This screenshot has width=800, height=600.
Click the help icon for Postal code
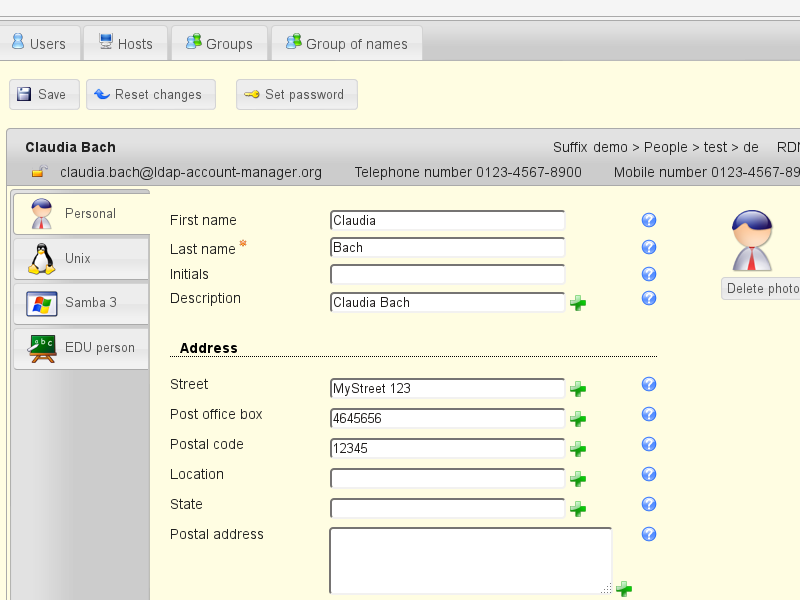click(648, 444)
